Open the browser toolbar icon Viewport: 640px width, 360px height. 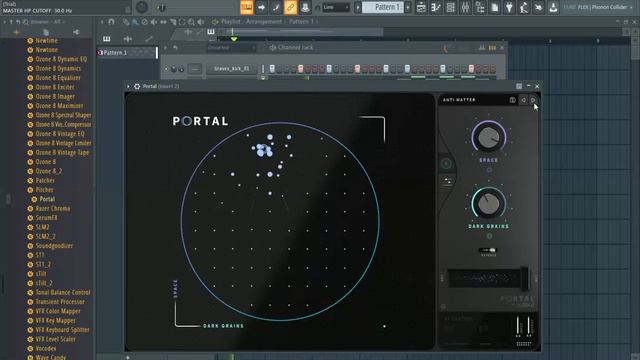[480, 7]
